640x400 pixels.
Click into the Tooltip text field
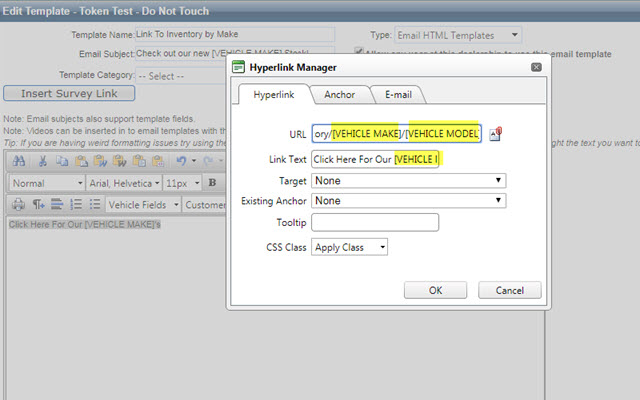coord(375,222)
